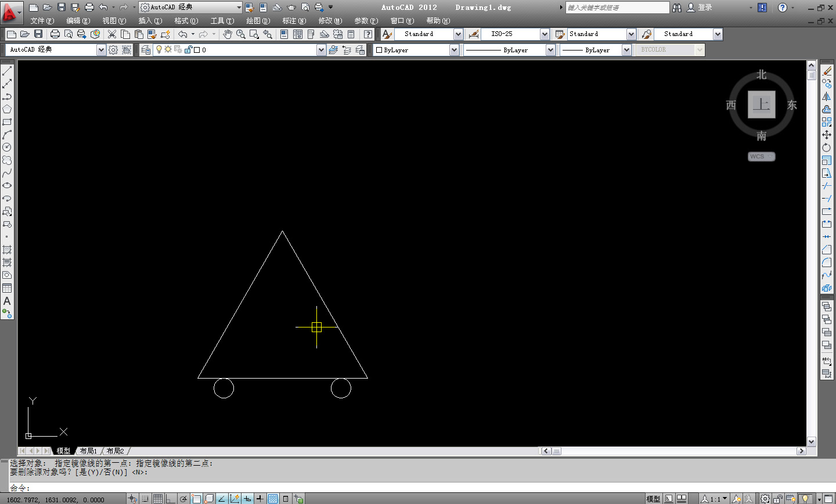Expand the AutoCAD 经典 workspace dropdown

(100, 50)
